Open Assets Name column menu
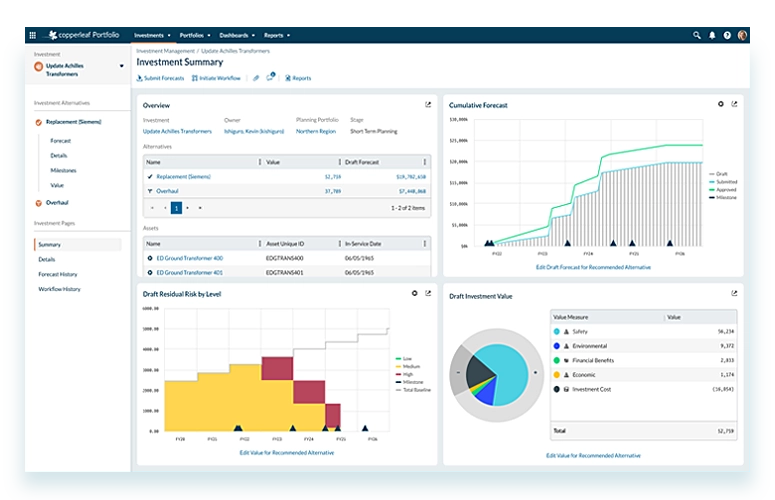The image size is (775, 500). (260, 244)
